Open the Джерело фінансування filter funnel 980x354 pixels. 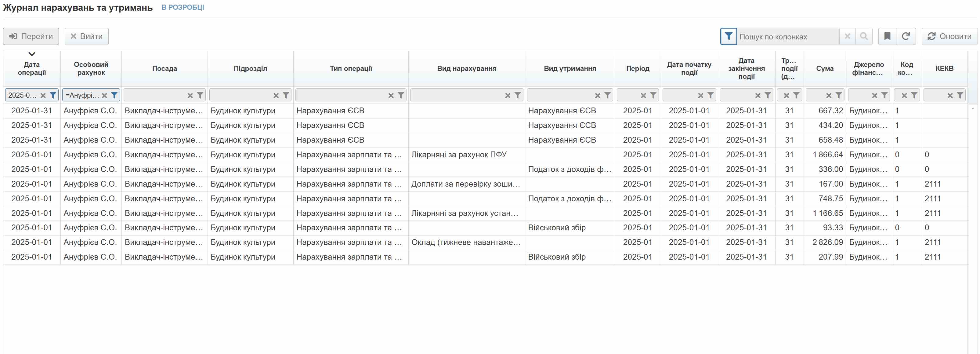(884, 95)
